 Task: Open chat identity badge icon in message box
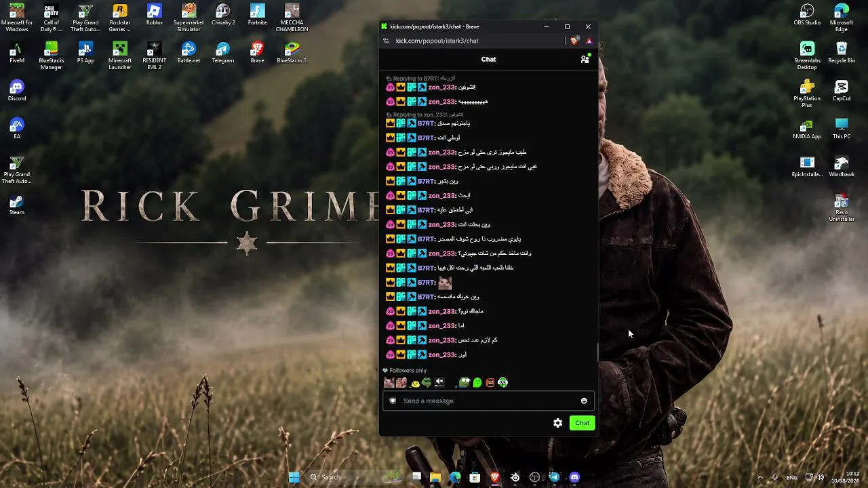[393, 401]
